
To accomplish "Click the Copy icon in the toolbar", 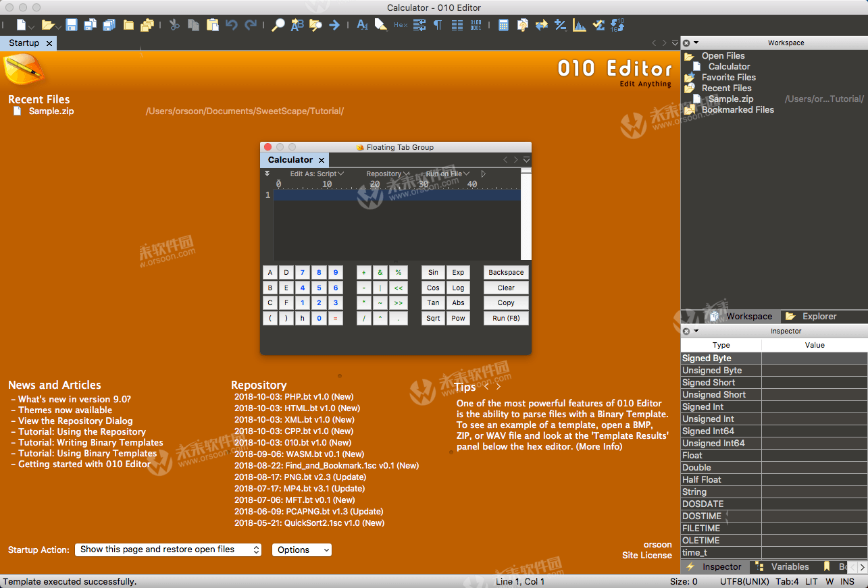I will pyautogui.click(x=193, y=25).
